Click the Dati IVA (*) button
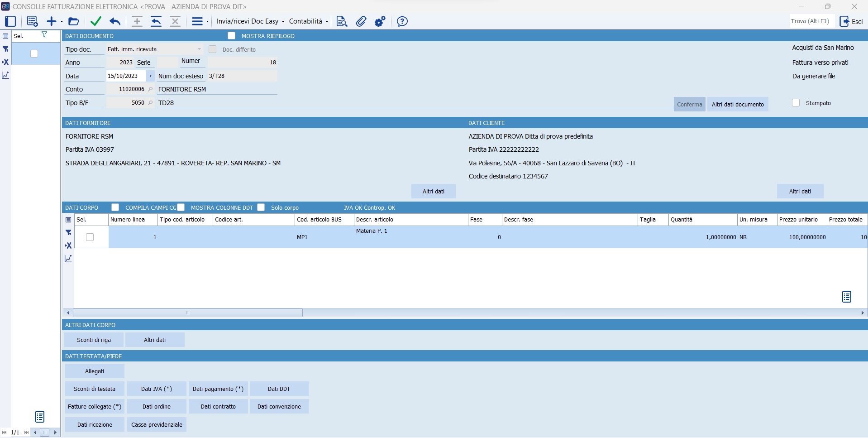868x438 pixels. pos(156,389)
